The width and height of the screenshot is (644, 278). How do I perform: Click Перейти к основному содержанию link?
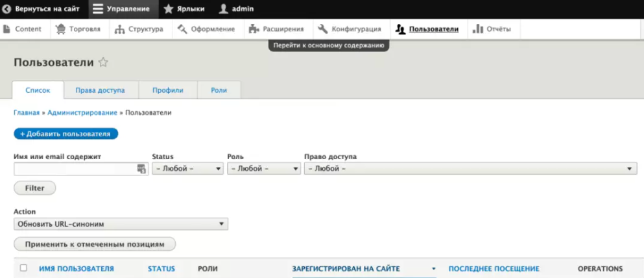click(x=329, y=45)
